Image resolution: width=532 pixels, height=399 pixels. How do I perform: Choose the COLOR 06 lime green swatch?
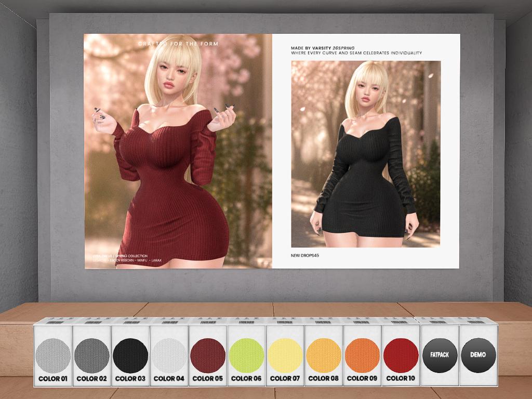pos(246,355)
